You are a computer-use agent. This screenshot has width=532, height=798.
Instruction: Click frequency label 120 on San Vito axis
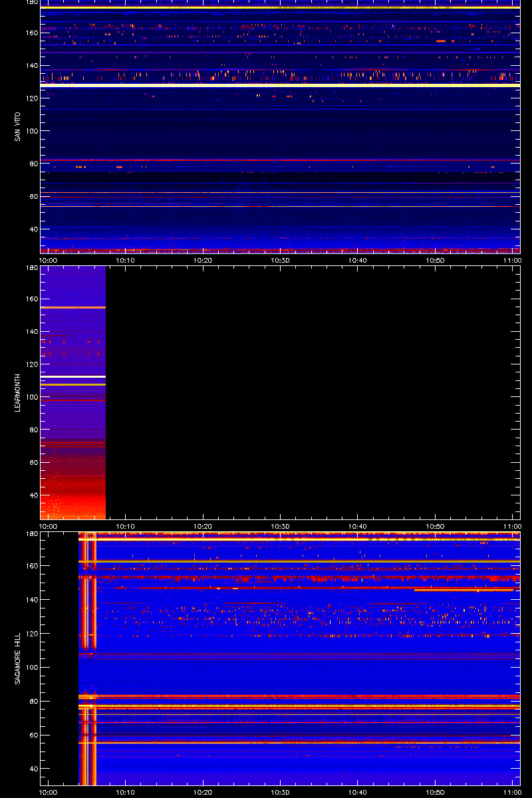click(x=31, y=98)
